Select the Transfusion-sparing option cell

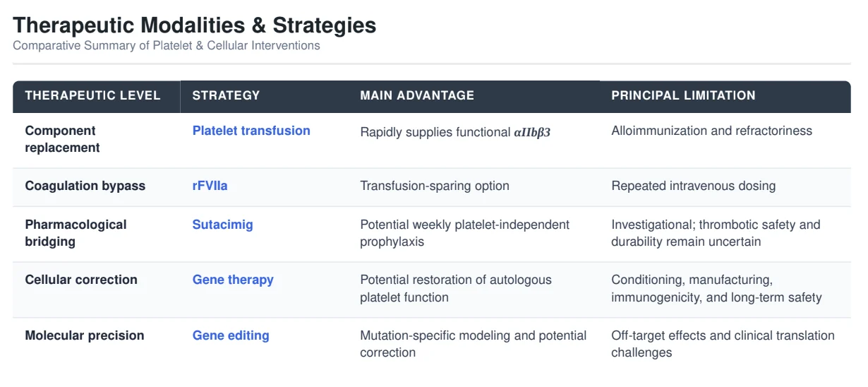[435, 186]
